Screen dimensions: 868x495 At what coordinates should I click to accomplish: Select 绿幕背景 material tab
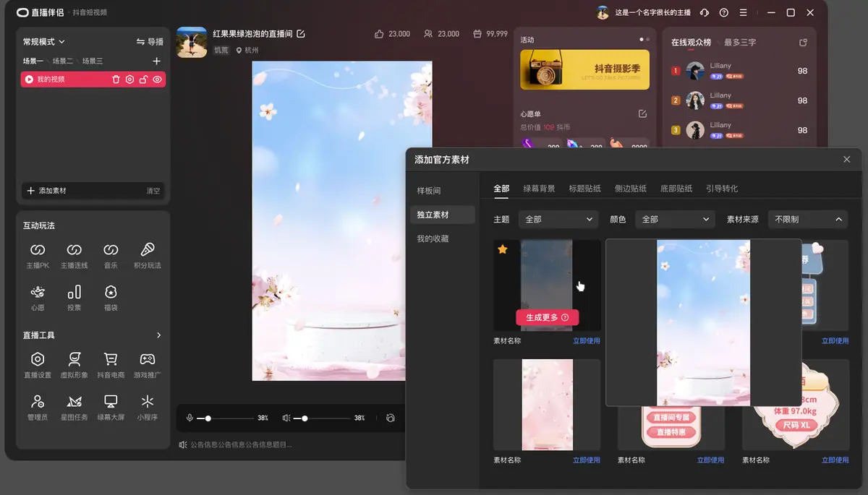[x=540, y=189]
